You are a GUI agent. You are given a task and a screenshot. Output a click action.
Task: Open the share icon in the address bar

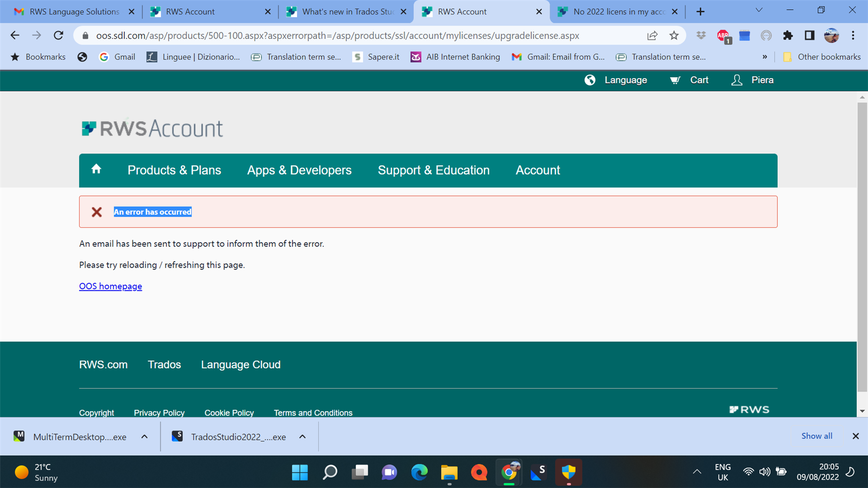[x=652, y=35]
